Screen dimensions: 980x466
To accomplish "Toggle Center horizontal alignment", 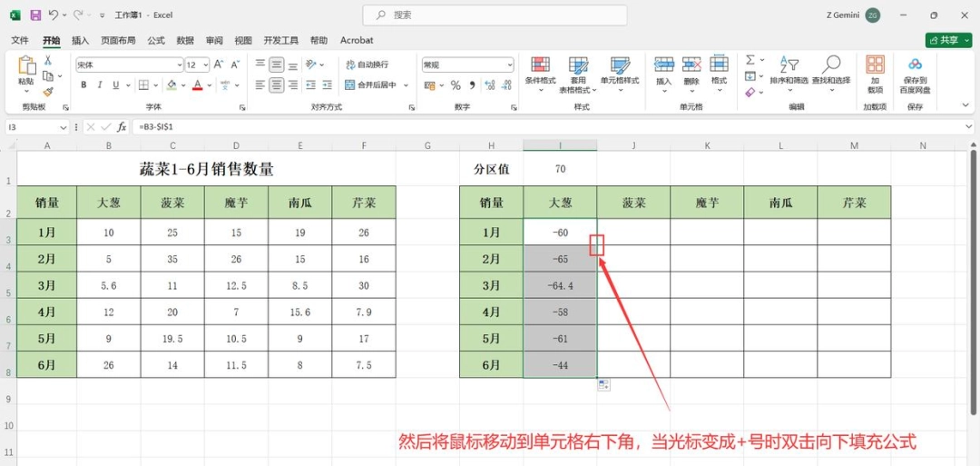I will pyautogui.click(x=278, y=85).
